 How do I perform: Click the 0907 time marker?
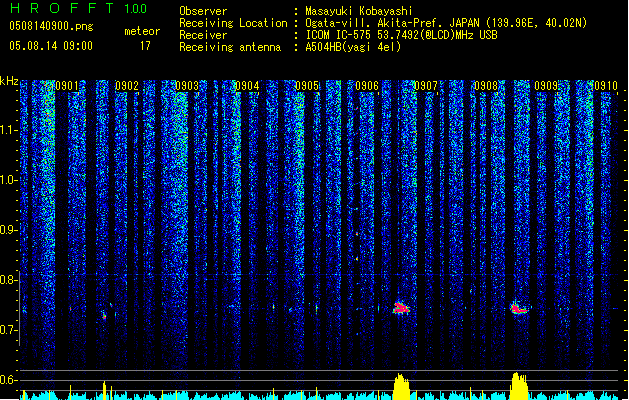pyautogui.click(x=426, y=86)
